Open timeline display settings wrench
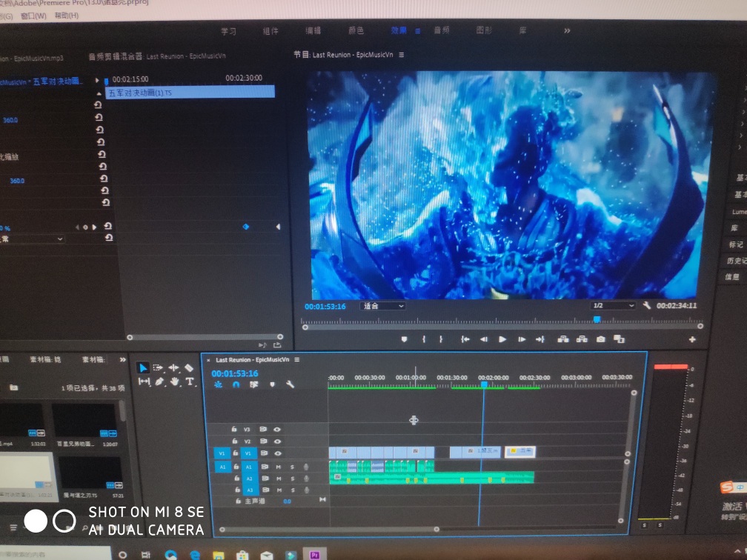The image size is (747, 560). pyautogui.click(x=290, y=384)
